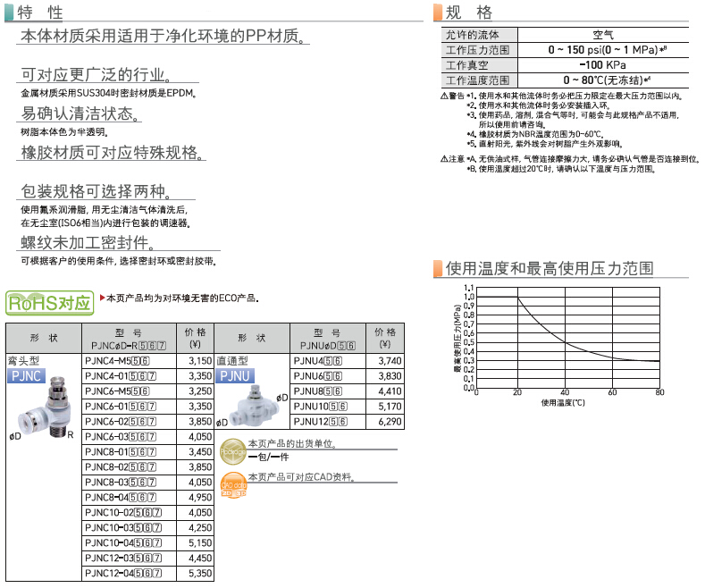This screenshot has height=588, width=705.
Task: Select the blue PJNC series label
Action: 25,376
